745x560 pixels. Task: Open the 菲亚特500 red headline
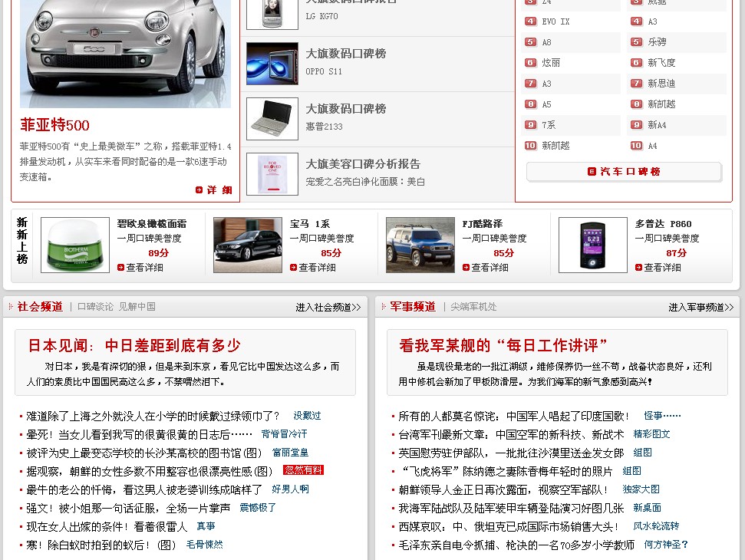(x=54, y=125)
